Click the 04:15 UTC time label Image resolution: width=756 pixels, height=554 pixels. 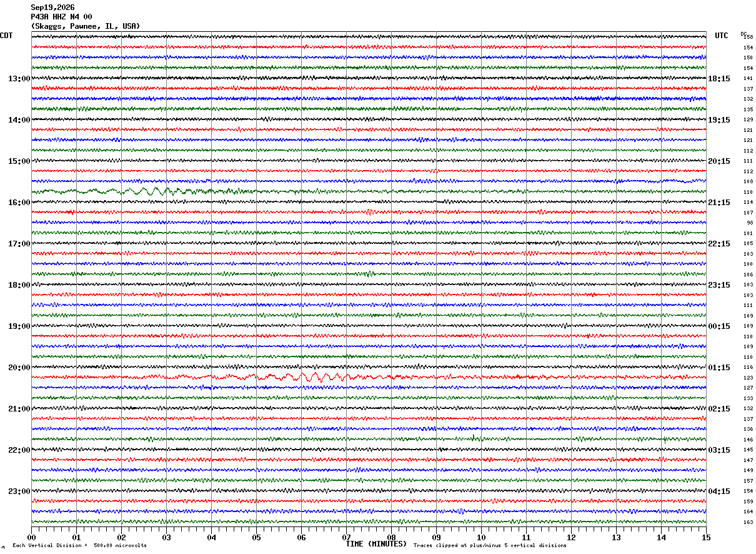click(x=719, y=491)
